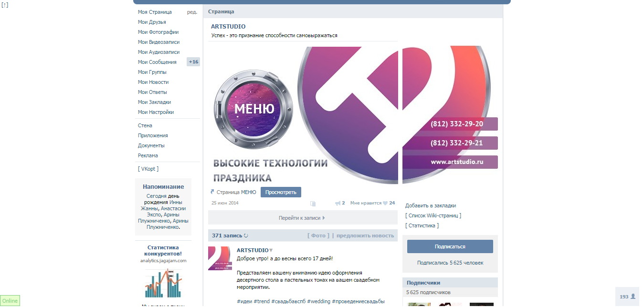Open Мои Видеозаписи

pos(158,42)
